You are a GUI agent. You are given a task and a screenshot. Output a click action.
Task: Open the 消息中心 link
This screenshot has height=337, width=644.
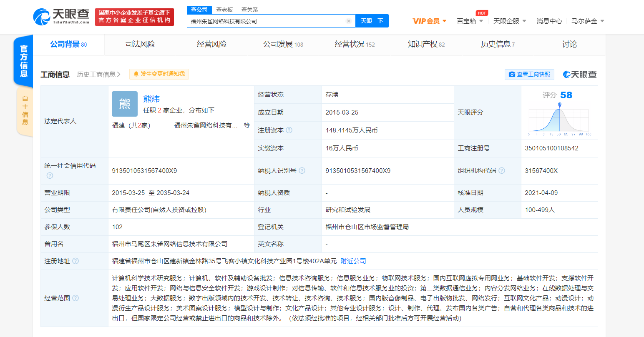[x=549, y=21]
